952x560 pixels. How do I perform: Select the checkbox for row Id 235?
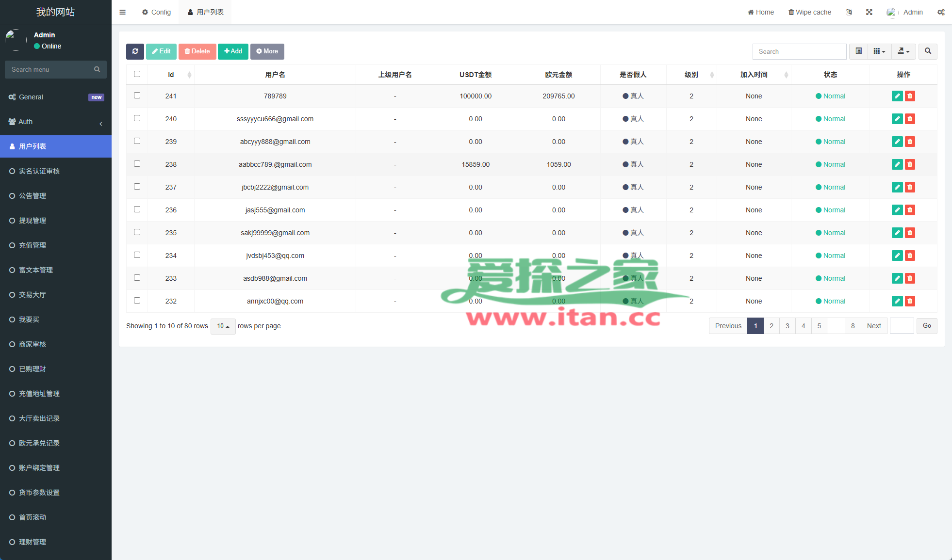pos(137,232)
